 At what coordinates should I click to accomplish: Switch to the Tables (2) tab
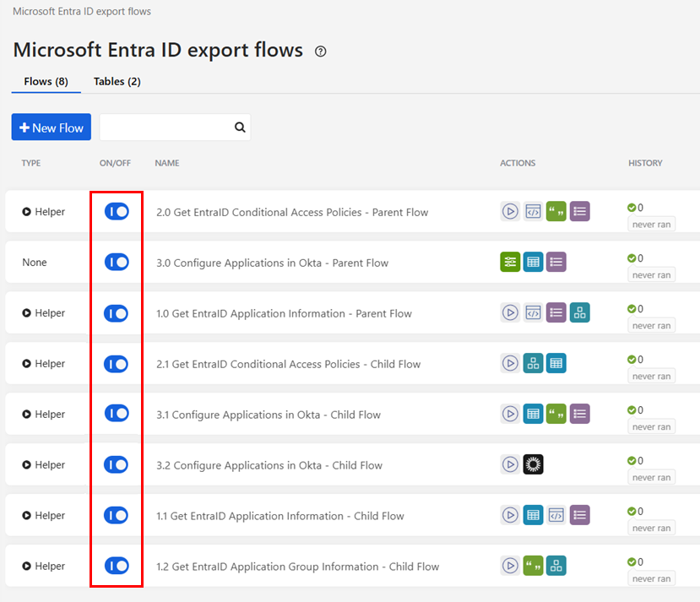pos(117,82)
